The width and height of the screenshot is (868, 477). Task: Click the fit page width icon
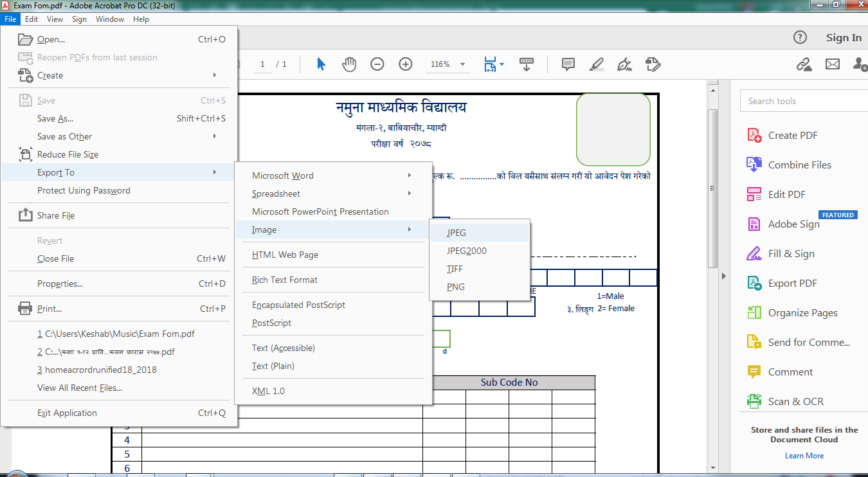point(491,64)
